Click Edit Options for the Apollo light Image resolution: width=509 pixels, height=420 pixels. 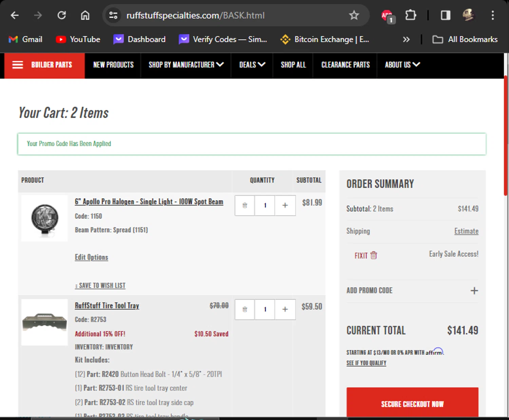coord(91,257)
